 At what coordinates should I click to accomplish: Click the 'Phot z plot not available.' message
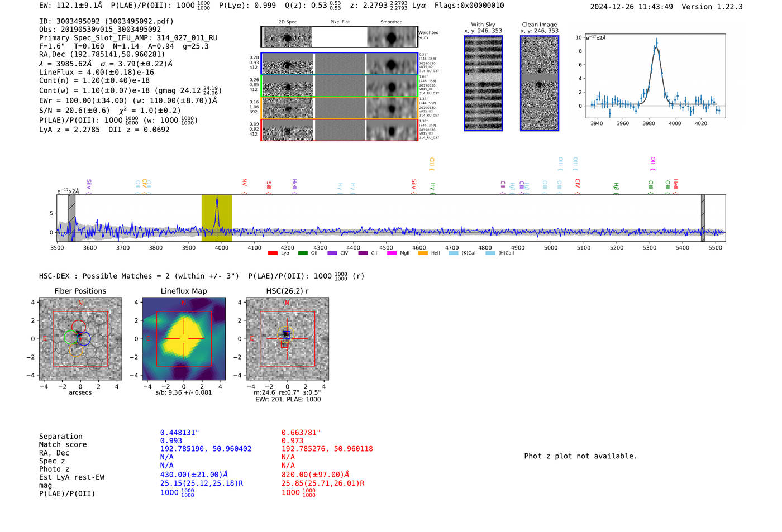coord(580,456)
